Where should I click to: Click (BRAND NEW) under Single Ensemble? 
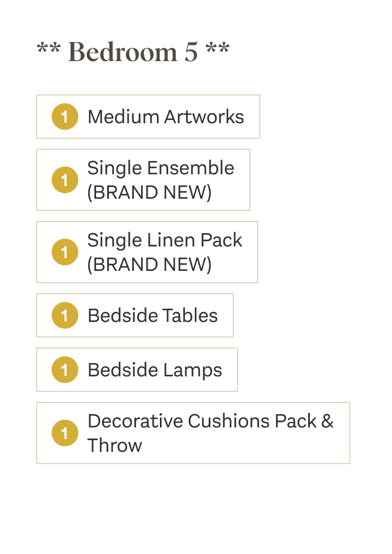coord(149,192)
